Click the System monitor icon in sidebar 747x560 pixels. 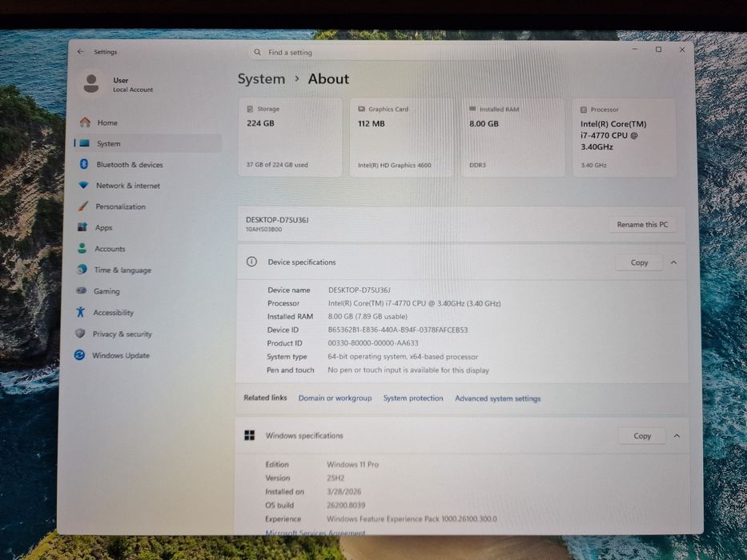pos(84,143)
